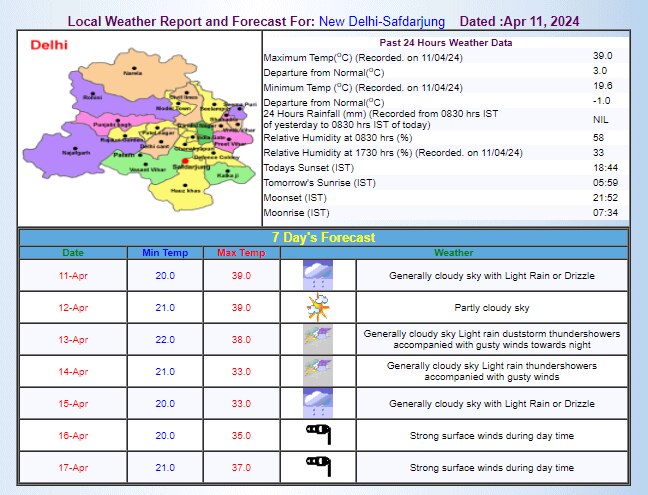648x495 pixels.
Task: Click the 15-Apr rain drizzle icon
Action: tap(317, 403)
